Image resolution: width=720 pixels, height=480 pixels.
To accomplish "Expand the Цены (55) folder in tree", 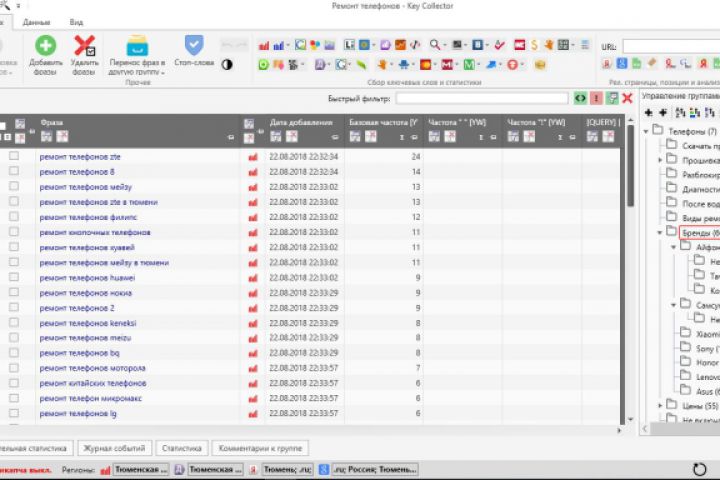I will coord(660,406).
